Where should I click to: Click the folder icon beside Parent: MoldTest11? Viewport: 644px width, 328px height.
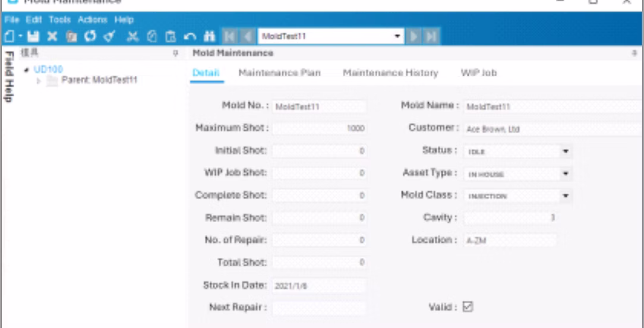coord(52,81)
